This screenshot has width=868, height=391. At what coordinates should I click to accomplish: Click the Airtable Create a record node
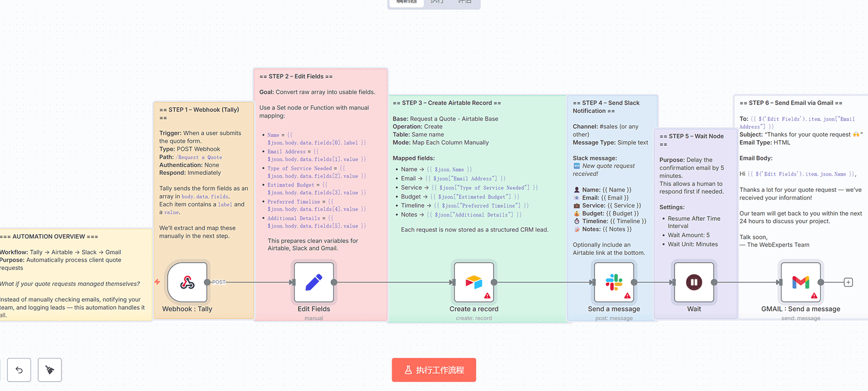(473, 282)
